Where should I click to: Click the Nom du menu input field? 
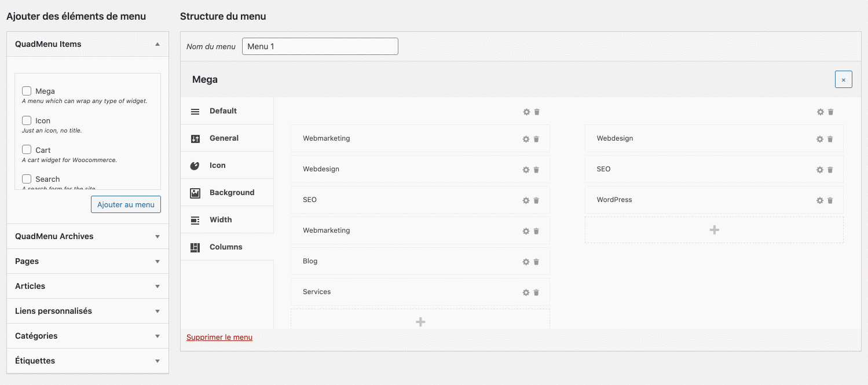320,46
